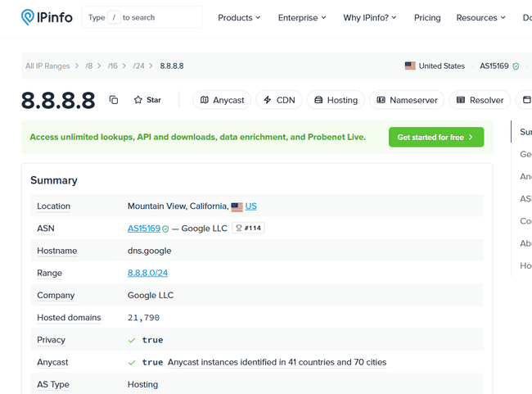Expand the Enterprise menu
This screenshot has height=394, width=532.
click(302, 18)
